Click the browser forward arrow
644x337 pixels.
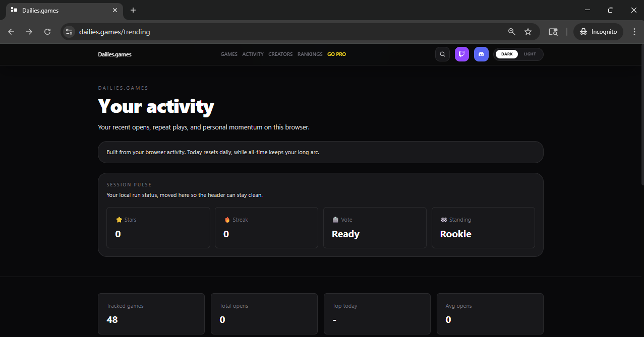click(29, 32)
